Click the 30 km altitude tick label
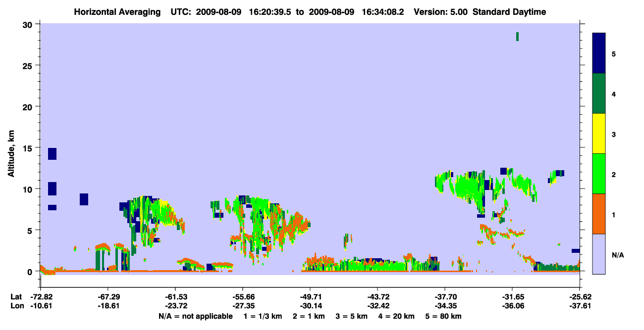The width and height of the screenshot is (644, 330). [29, 24]
